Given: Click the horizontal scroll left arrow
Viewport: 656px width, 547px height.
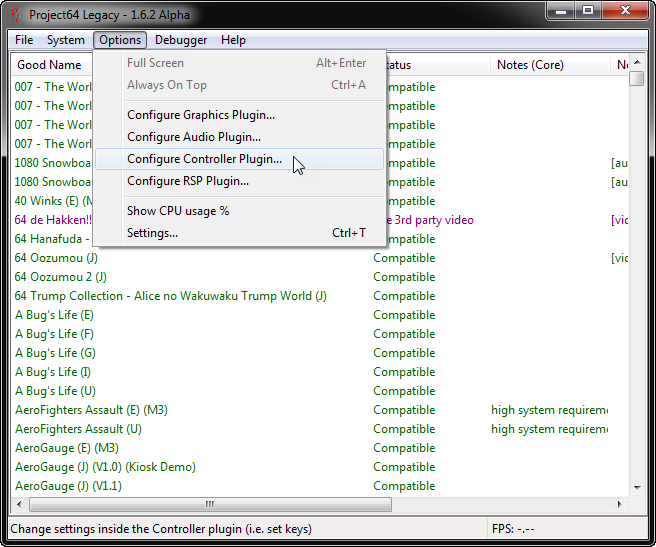Looking at the screenshot, I should click(x=19, y=504).
